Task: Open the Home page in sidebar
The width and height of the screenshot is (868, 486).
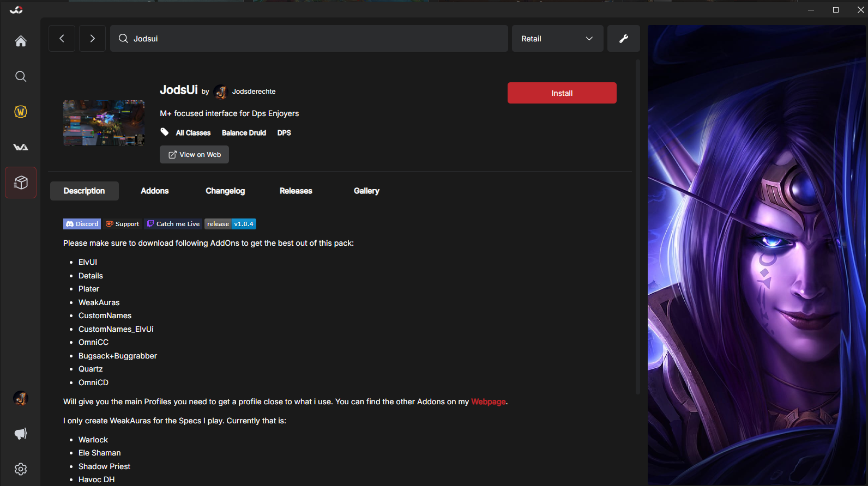Action: tap(21, 41)
